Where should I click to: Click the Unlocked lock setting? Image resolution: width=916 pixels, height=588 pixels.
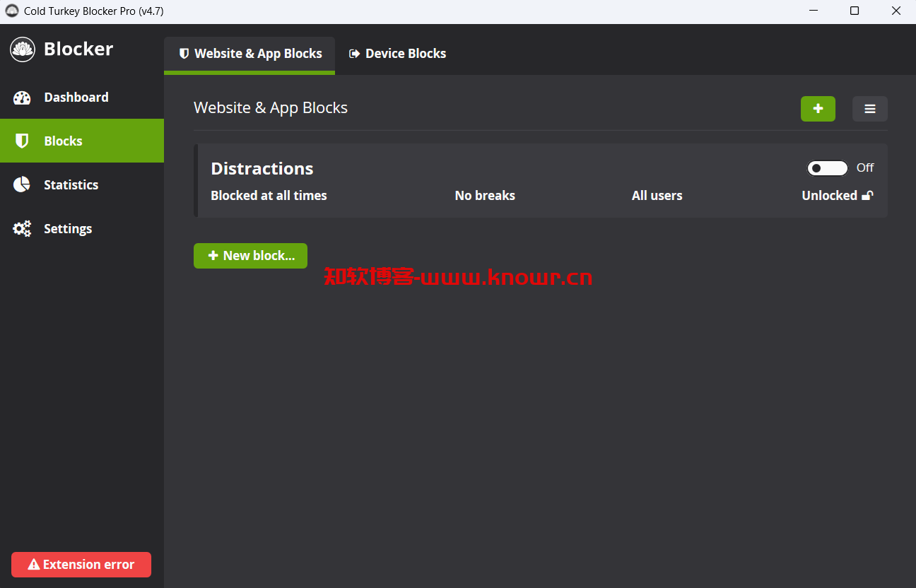838,196
